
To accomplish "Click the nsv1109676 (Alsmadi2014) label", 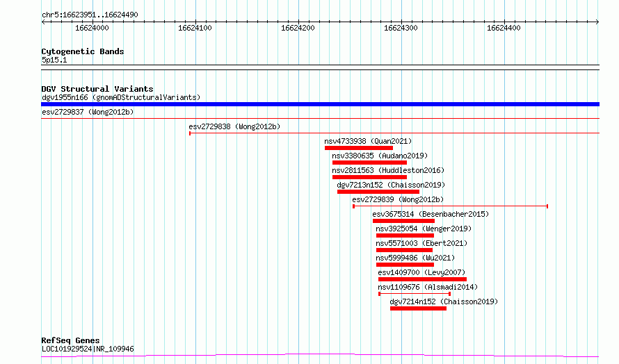I will 428,287.
